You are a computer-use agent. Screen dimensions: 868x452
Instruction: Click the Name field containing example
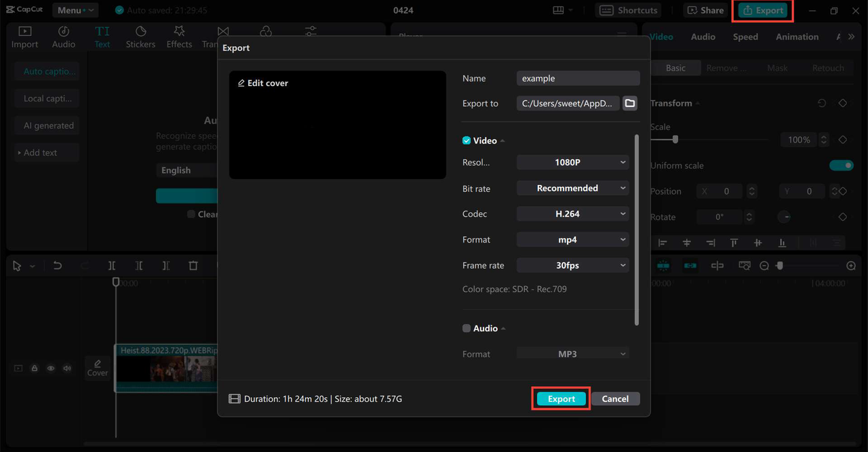pyautogui.click(x=578, y=79)
